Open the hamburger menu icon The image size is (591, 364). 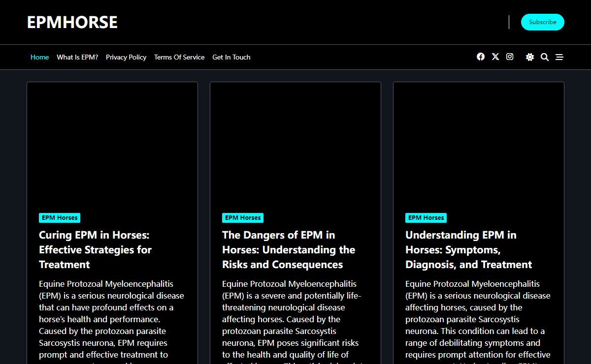pyautogui.click(x=559, y=57)
